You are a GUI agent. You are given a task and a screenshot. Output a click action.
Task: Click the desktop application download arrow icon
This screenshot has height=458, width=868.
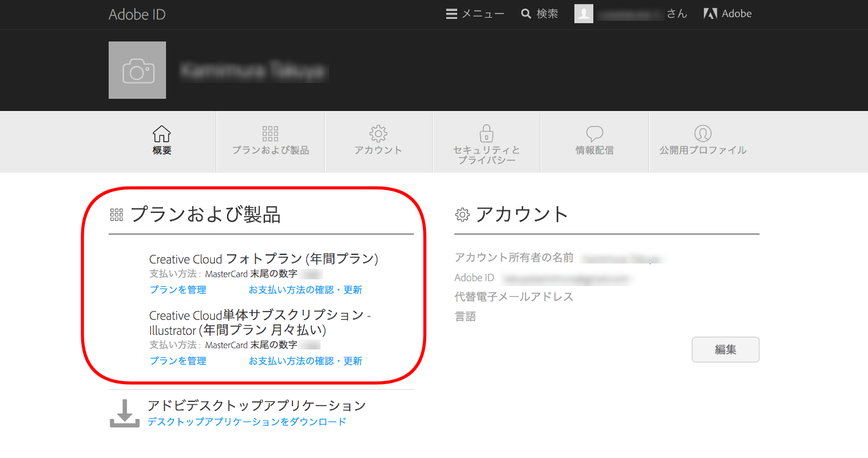pyautogui.click(x=125, y=413)
